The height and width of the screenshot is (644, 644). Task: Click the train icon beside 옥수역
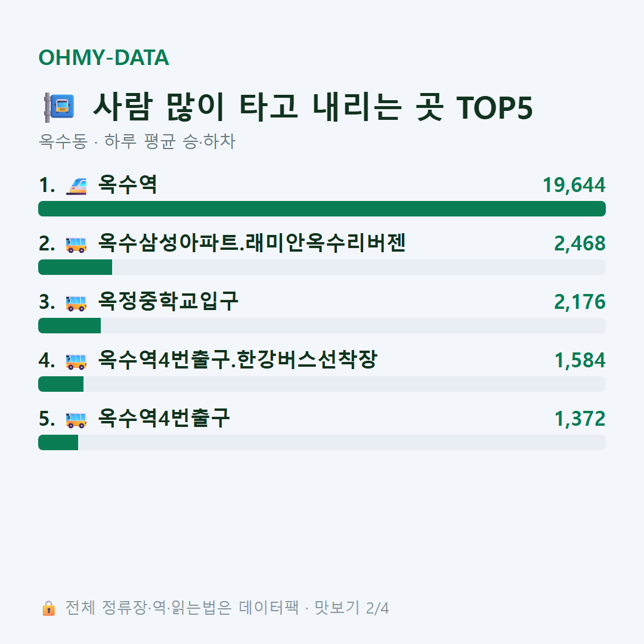click(x=76, y=186)
